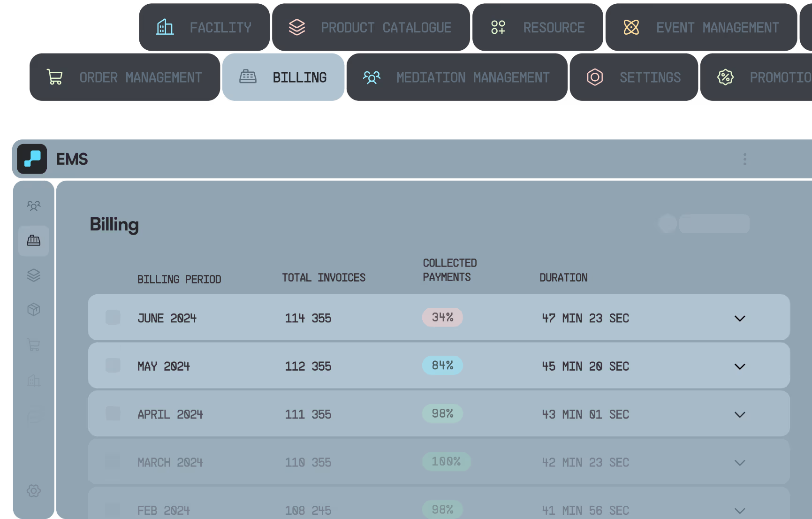812x519 pixels.
Task: Switch to the Order Management tab
Action: (x=125, y=77)
